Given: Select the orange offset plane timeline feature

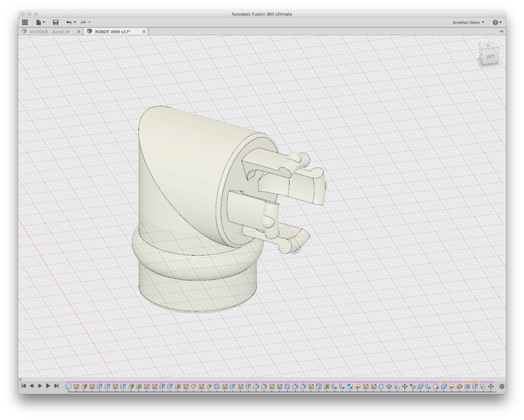Looking at the screenshot, I should click(x=194, y=386).
